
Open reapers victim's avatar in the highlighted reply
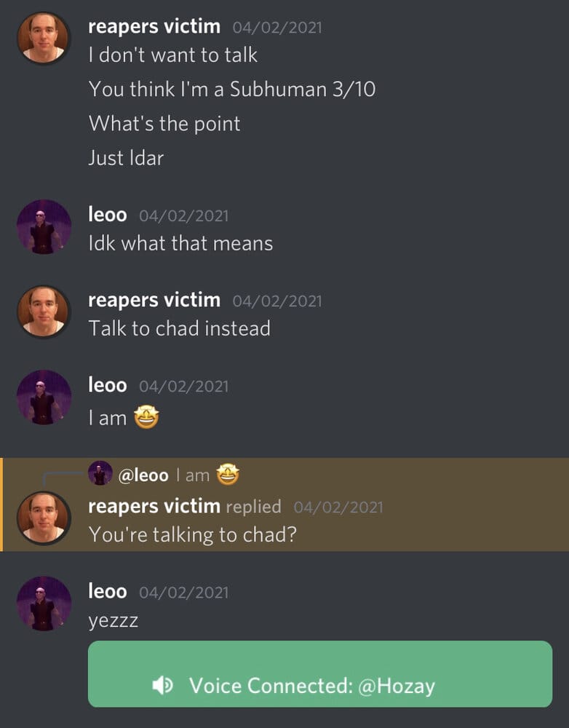[x=44, y=518]
